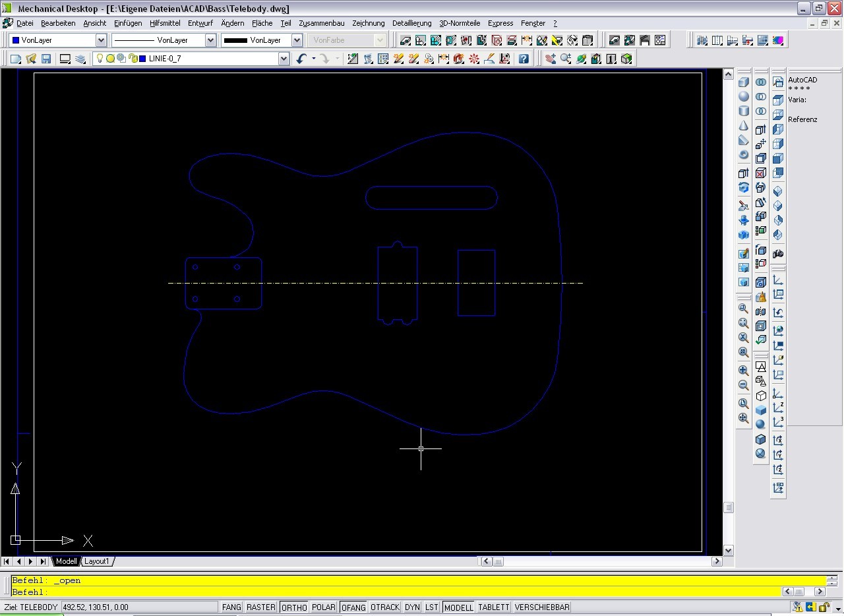Click VERSCHIEBBAR in status bar
The height and width of the screenshot is (616, 844).
pos(542,607)
